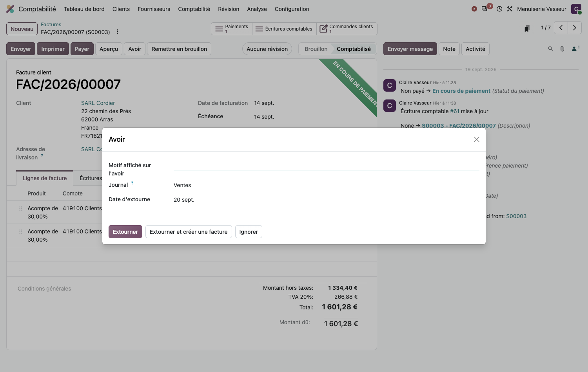This screenshot has height=372, width=588.
Task: Show followers icon in chatter
Action: (x=575, y=49)
